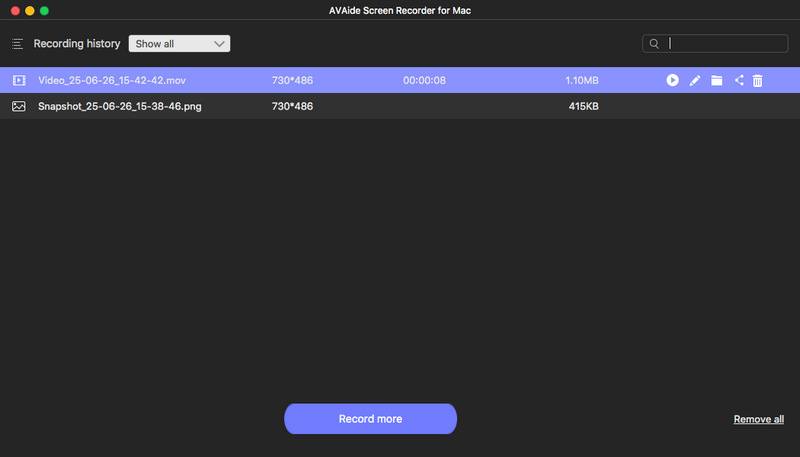Click the video file type icon
This screenshot has width=800, height=457.
click(x=19, y=80)
